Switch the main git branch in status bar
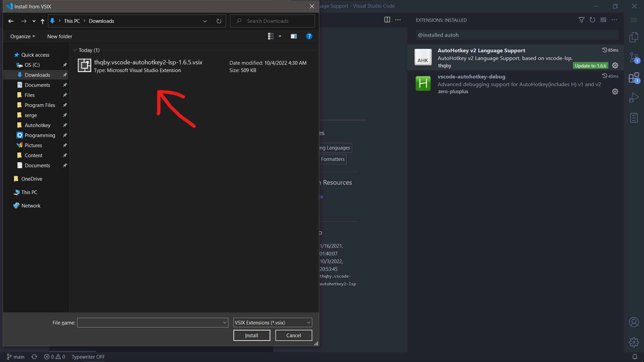Viewport: 644px width, 362px height. (15, 357)
